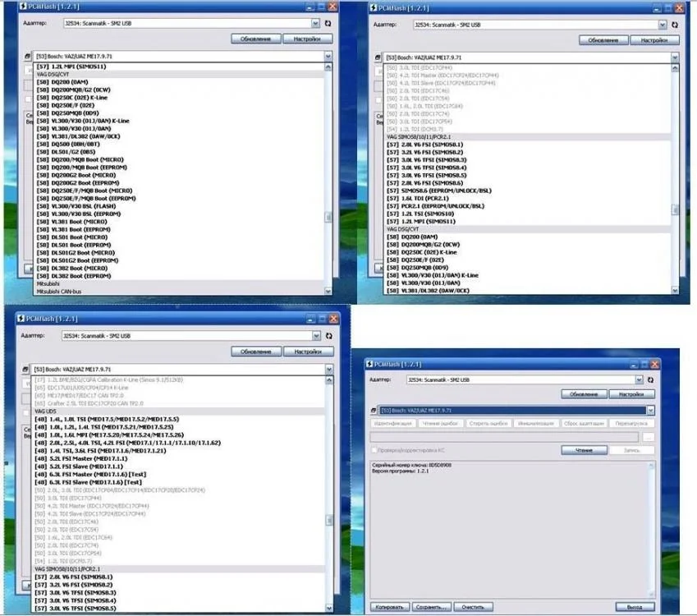Click the Идентификация button
The image size is (697, 616).
pos(393,424)
